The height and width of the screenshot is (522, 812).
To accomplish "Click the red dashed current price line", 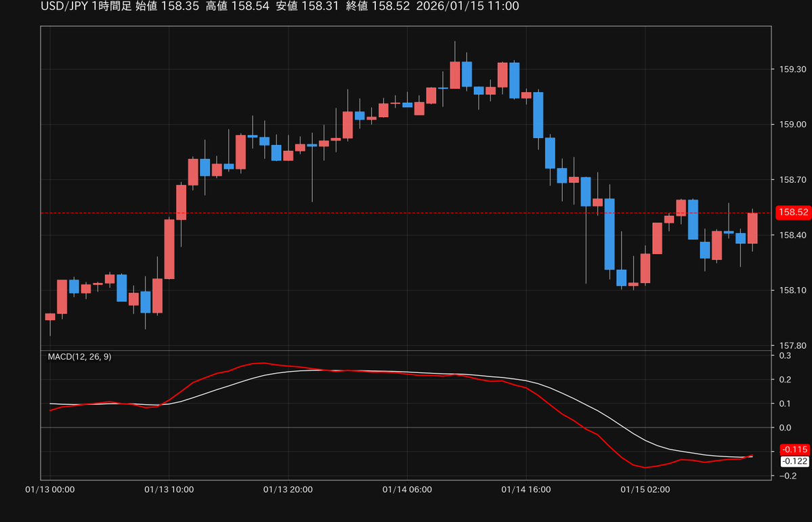I will (x=406, y=213).
